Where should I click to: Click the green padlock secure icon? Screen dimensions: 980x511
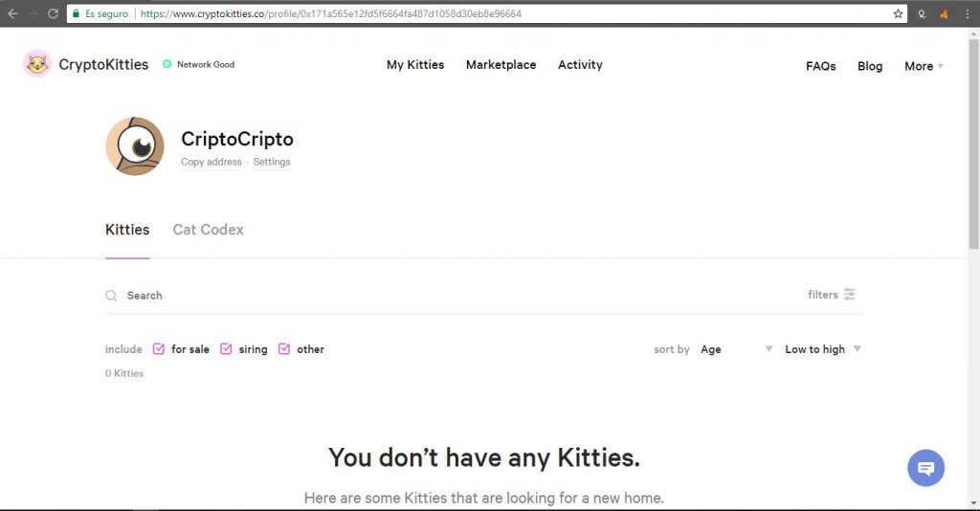[77, 13]
